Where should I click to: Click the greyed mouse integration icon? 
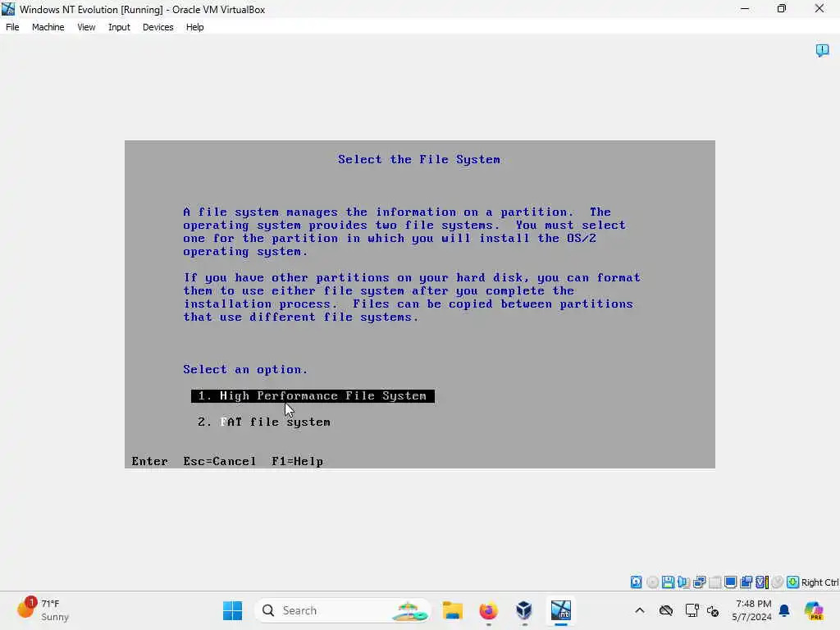tap(778, 582)
